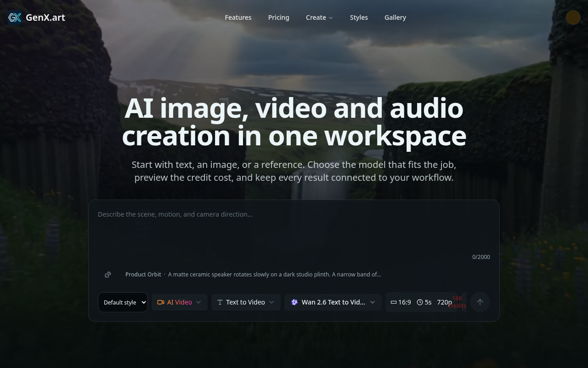The width and height of the screenshot is (588, 368).
Task: Change the 16:9 aspect ratio setting
Action: 401,302
